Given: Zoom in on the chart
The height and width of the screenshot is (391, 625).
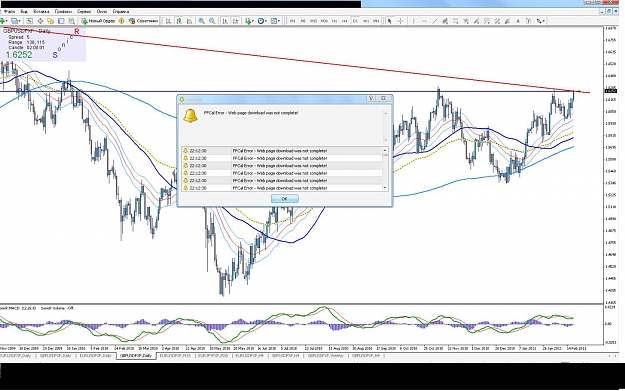Looking at the screenshot, I should click(202, 21).
